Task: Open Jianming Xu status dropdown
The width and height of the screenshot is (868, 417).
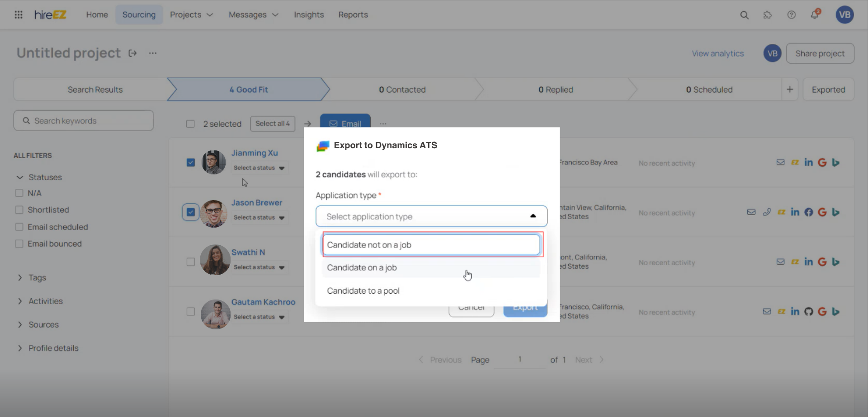Action: pyautogui.click(x=259, y=168)
